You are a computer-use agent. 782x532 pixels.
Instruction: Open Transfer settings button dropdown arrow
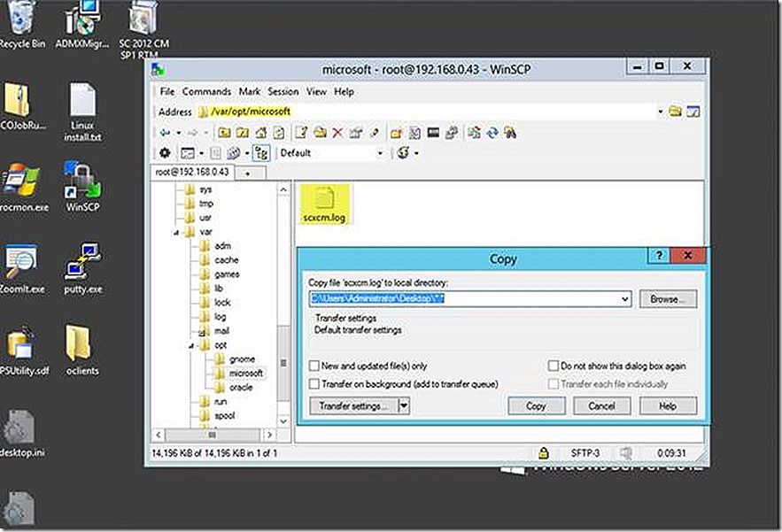(404, 405)
